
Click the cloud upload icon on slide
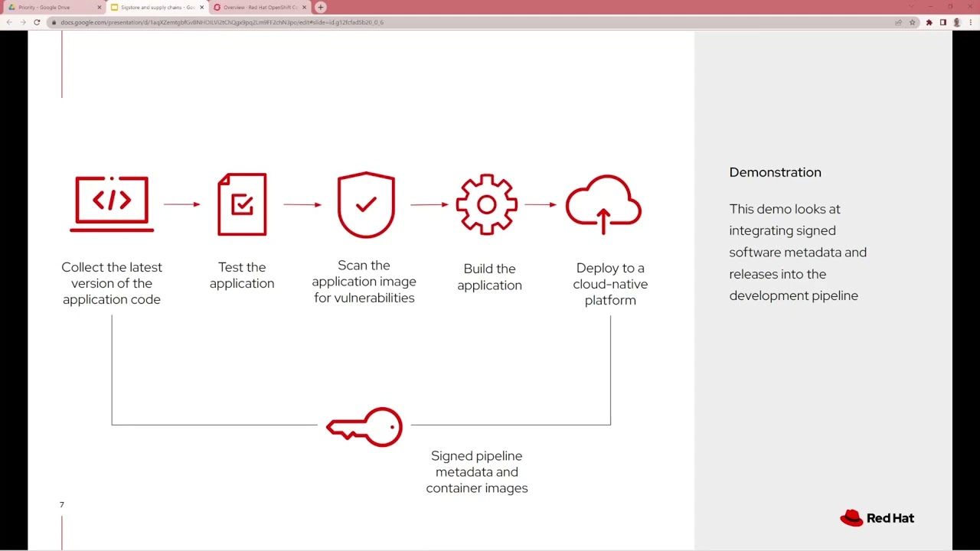click(x=603, y=204)
